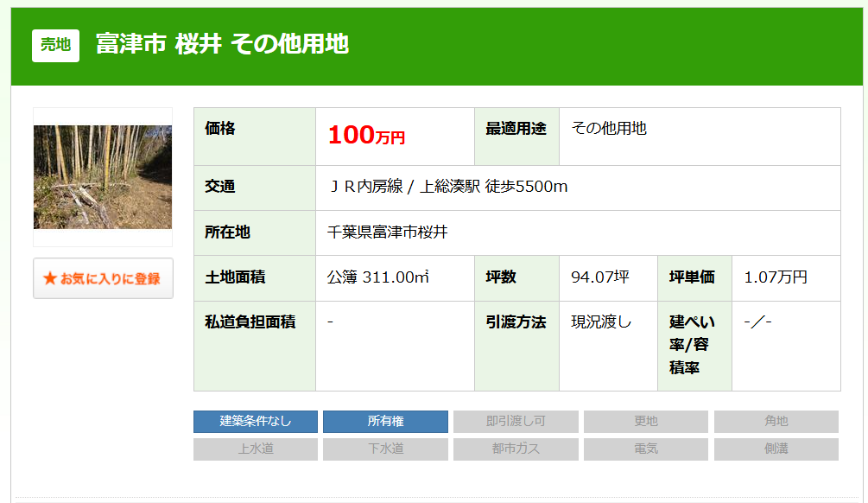Image resolution: width=868 pixels, height=503 pixels.
Task: Click the ＪＲ内房線 上総湊駅 access text
Action: tap(447, 187)
